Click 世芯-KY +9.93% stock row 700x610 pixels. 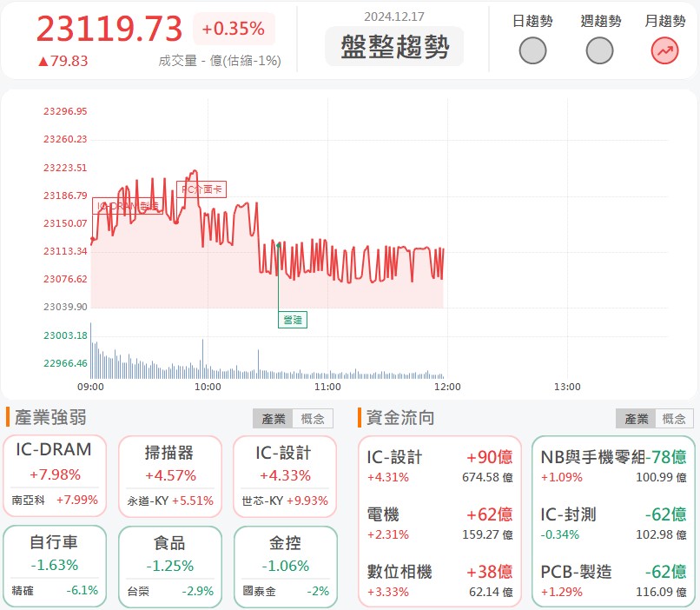coord(285,501)
